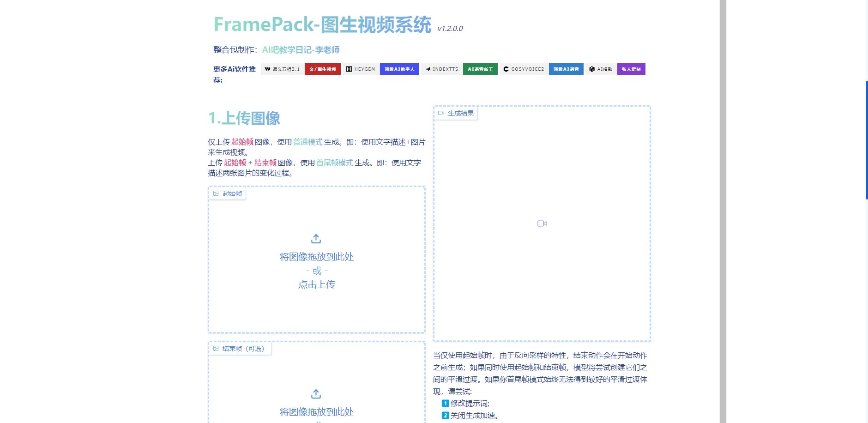Click the waveform icon next to INDEXTTS
Image resolution: width=868 pixels, height=423 pixels.
(428, 69)
